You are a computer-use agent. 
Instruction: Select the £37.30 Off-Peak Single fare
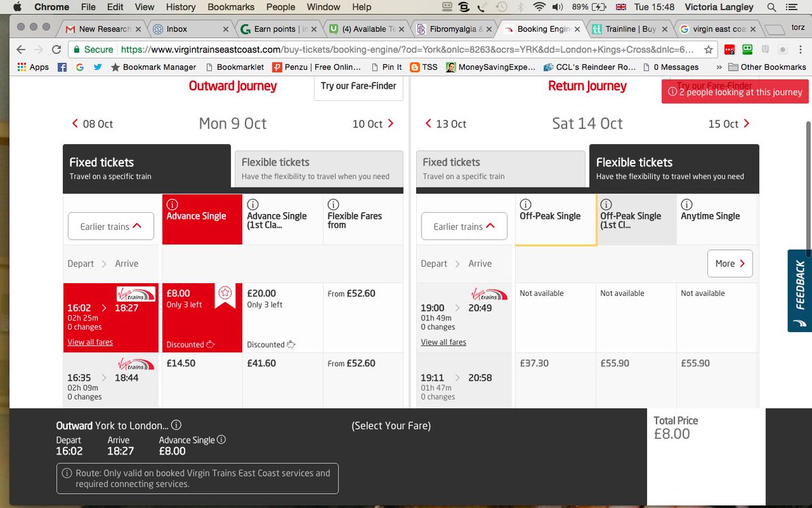[x=555, y=380]
